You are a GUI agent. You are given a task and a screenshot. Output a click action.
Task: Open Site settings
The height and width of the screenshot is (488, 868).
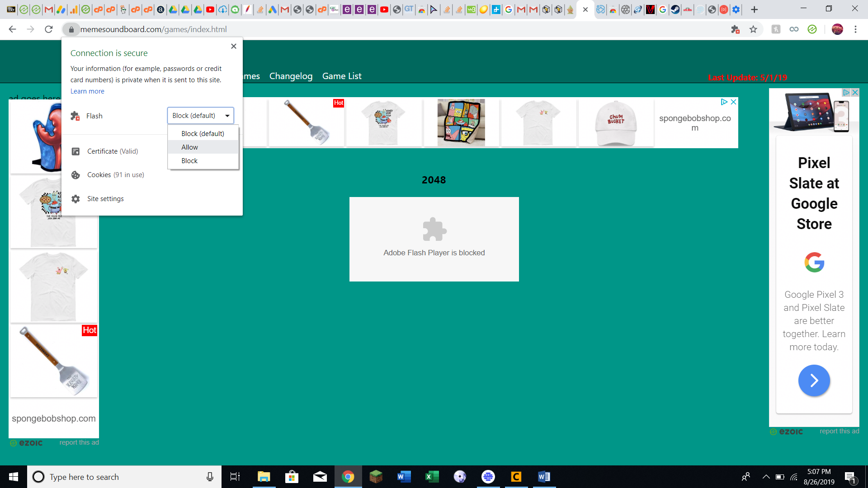pos(105,199)
